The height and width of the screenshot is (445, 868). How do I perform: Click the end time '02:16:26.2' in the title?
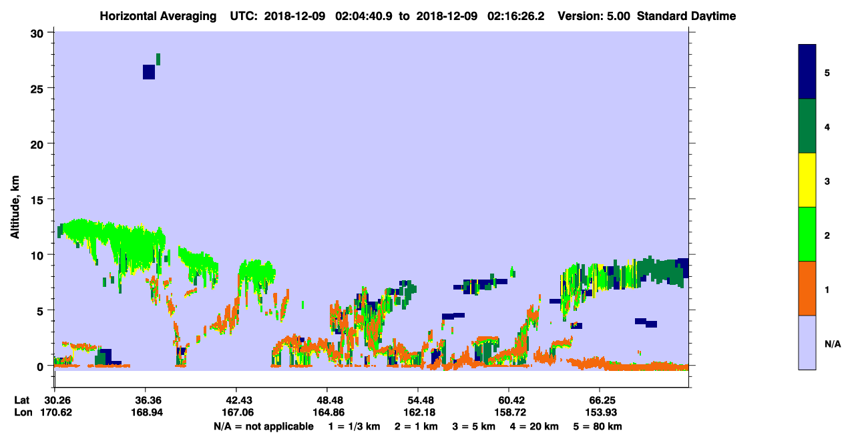click(515, 16)
